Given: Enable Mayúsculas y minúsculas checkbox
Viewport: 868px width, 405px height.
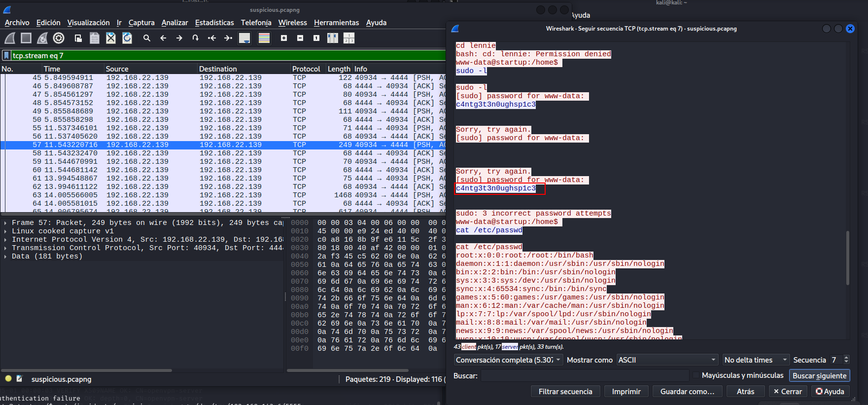Looking at the screenshot, I should pos(696,375).
